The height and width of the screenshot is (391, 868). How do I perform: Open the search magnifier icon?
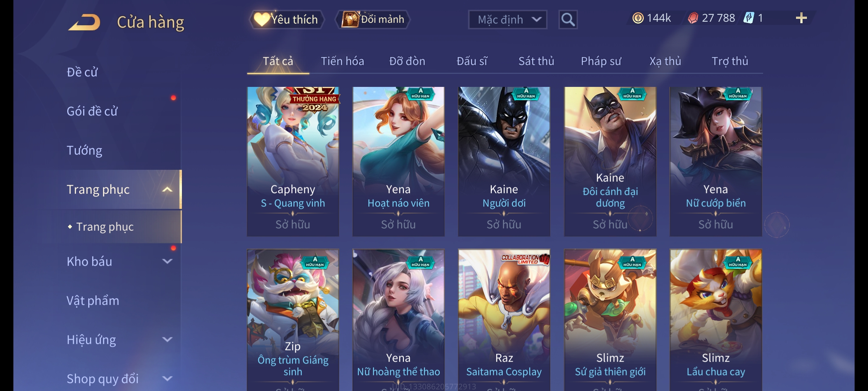point(568,20)
